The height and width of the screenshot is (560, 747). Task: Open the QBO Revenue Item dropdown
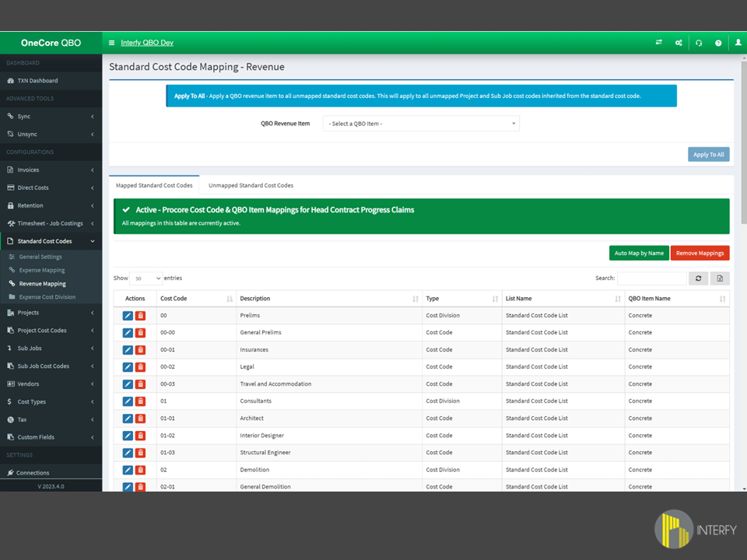[421, 124]
